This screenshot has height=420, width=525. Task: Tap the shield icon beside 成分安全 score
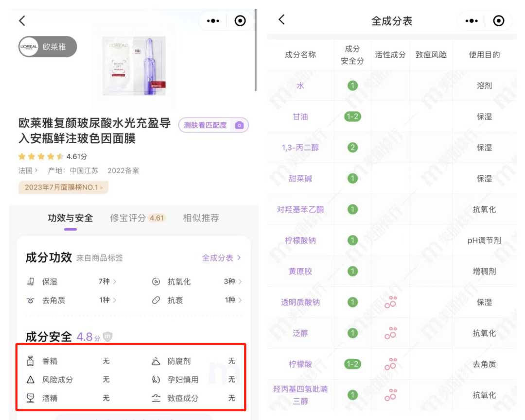(x=107, y=336)
